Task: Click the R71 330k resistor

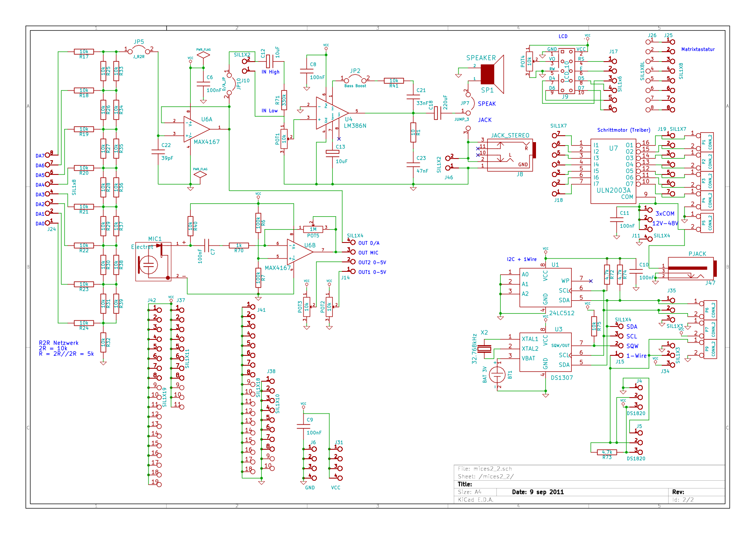Action: point(284,100)
